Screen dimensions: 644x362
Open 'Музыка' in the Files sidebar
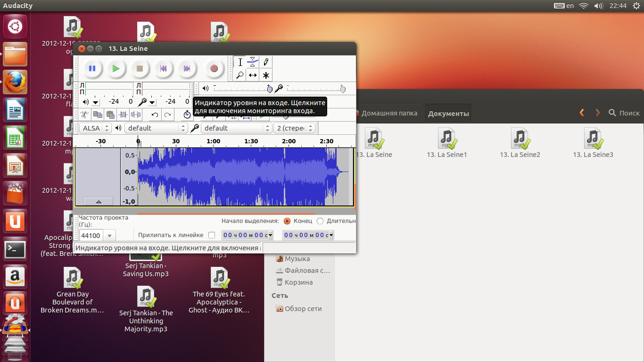[297, 259]
